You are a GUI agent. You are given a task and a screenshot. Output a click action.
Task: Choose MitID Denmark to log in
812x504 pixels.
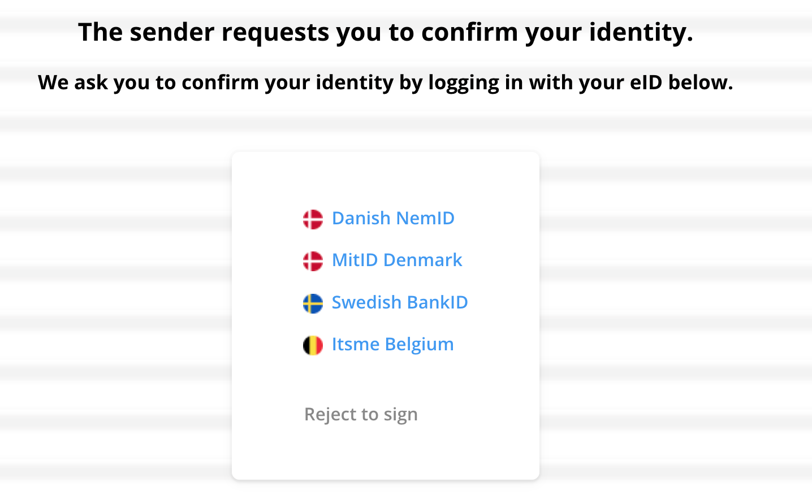397,260
